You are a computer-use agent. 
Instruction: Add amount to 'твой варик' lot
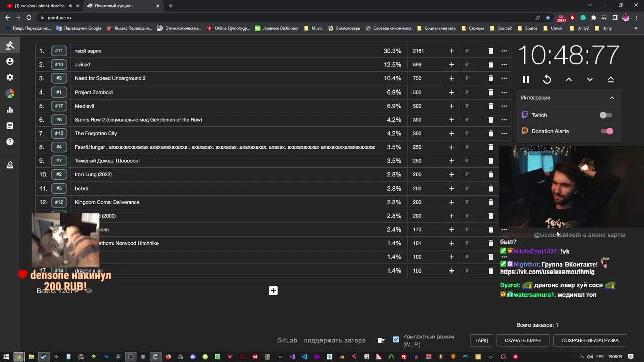pyautogui.click(x=452, y=51)
